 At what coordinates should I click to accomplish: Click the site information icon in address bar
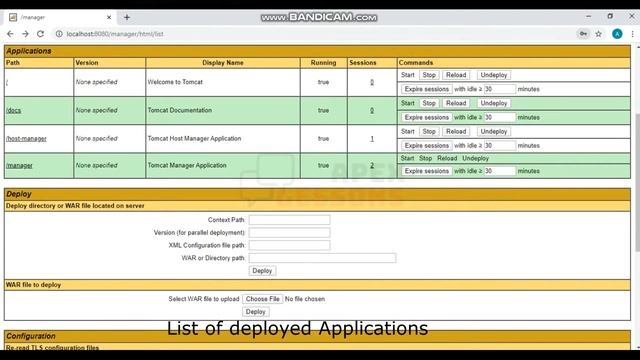[59, 34]
